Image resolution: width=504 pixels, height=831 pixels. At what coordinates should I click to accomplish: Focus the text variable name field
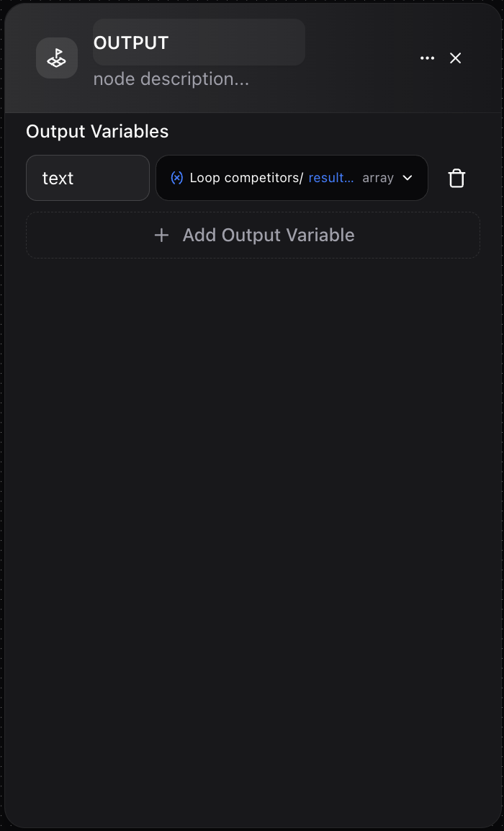click(x=87, y=178)
